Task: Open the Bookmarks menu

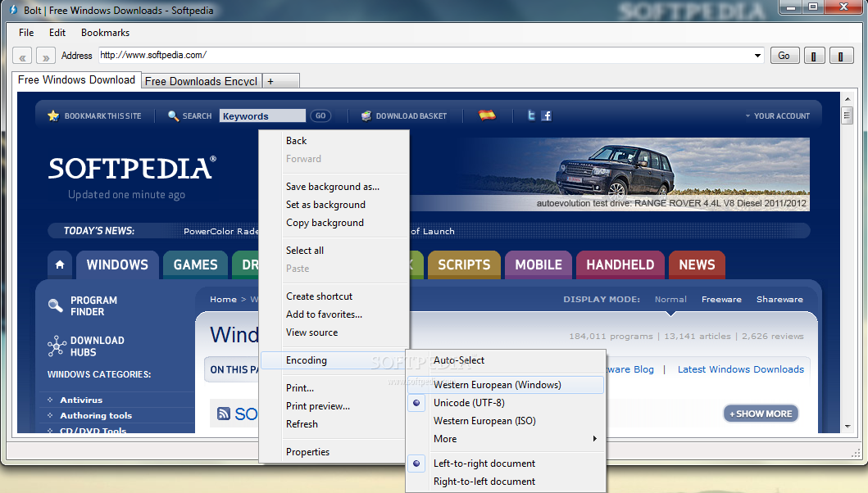Action: click(105, 33)
